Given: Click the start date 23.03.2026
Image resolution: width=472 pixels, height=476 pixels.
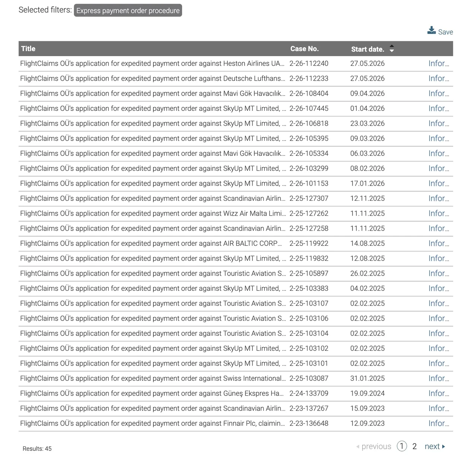Looking at the screenshot, I should click(x=367, y=123).
